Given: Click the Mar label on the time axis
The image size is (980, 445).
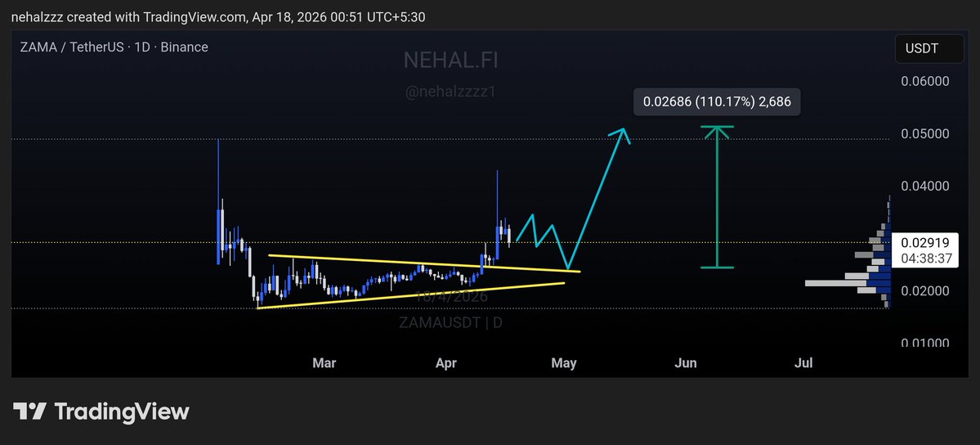Looking at the screenshot, I should click(x=324, y=362).
